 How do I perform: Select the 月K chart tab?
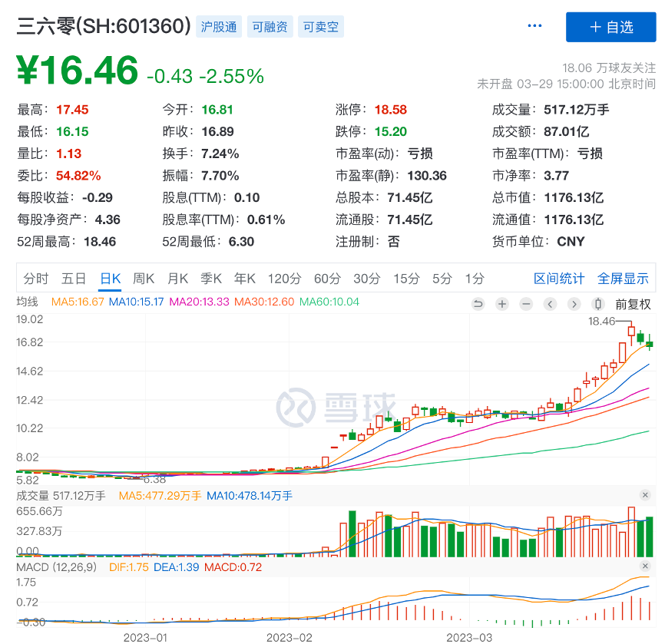(x=177, y=279)
